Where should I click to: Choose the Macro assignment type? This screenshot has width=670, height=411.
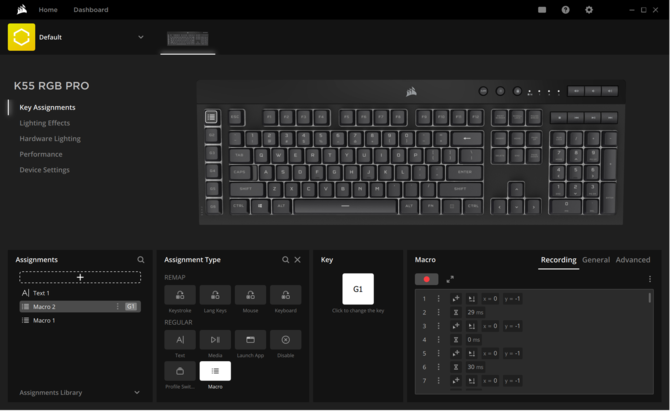click(215, 371)
